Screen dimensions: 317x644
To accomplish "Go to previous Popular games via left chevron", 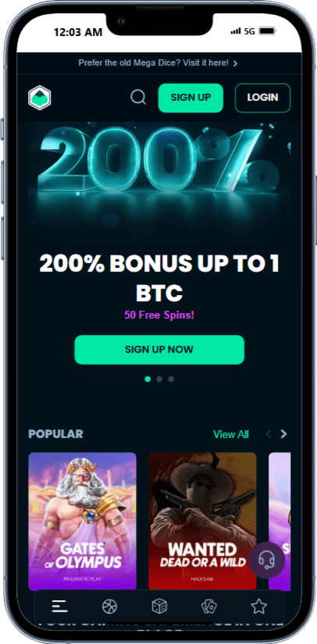I will click(269, 434).
